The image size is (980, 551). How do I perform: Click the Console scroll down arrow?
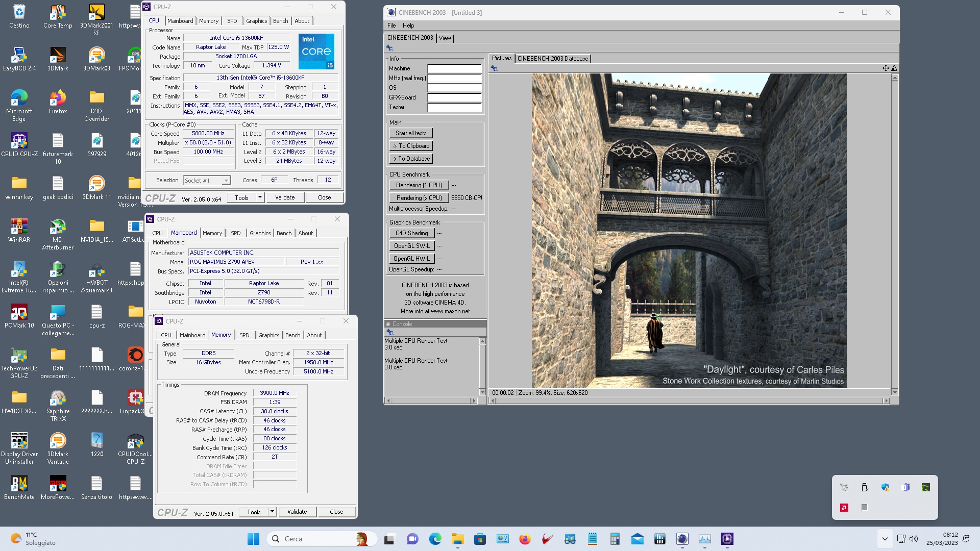tap(482, 392)
